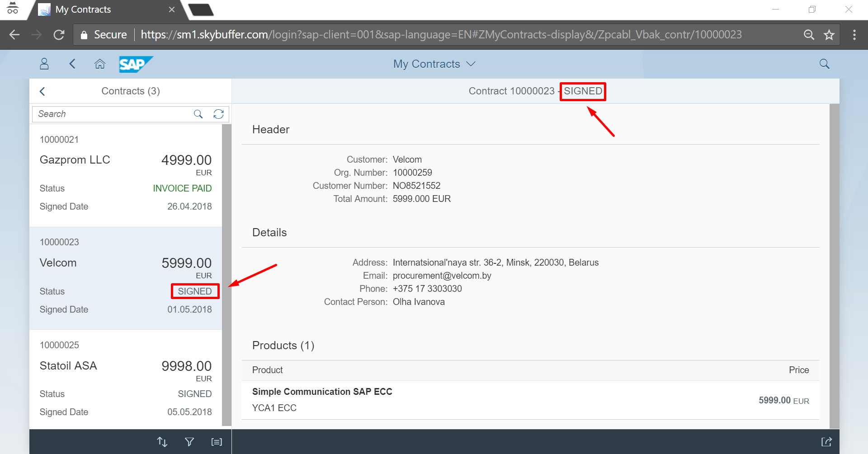Select contract 10000023 Velcom
The height and width of the screenshot is (454, 868).
[126, 278]
